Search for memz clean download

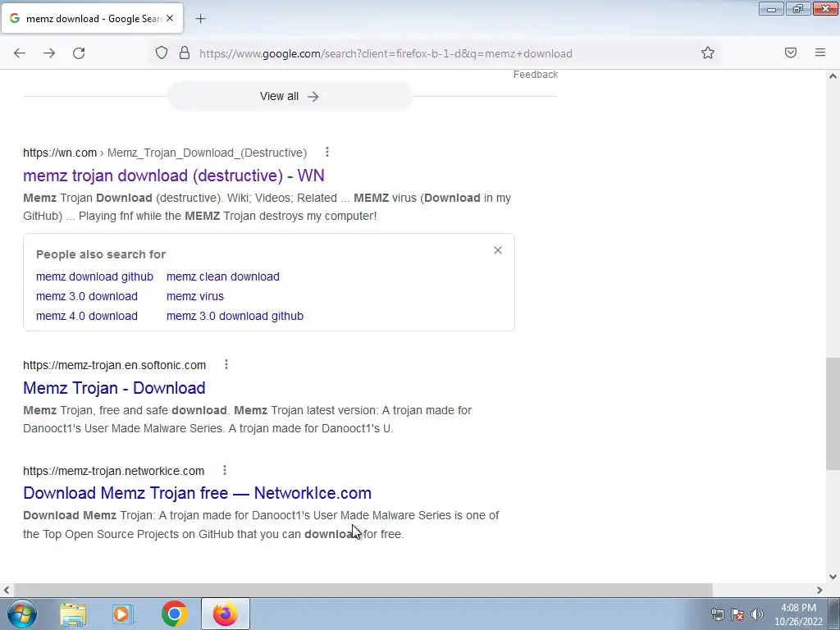pyautogui.click(x=223, y=276)
